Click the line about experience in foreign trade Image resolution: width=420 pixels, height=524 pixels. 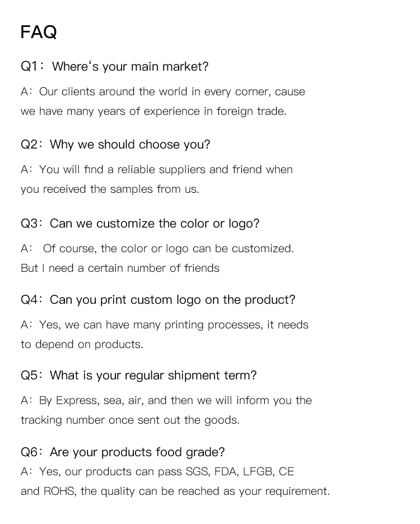(153, 112)
